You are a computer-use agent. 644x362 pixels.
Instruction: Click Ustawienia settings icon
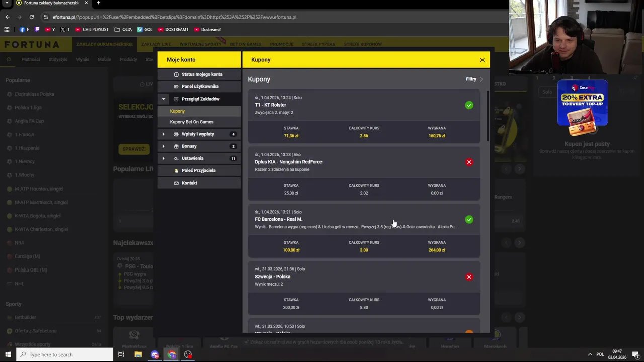click(176, 158)
